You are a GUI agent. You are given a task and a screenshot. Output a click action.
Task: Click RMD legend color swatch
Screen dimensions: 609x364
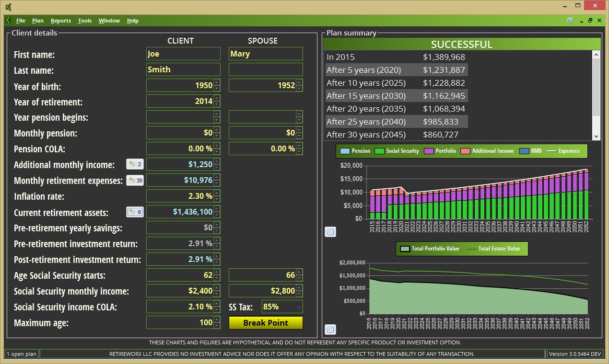point(524,151)
